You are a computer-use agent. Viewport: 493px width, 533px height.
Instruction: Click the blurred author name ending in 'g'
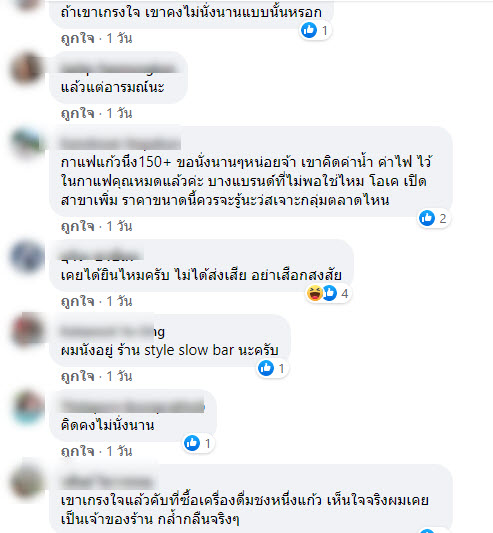pos(113,331)
